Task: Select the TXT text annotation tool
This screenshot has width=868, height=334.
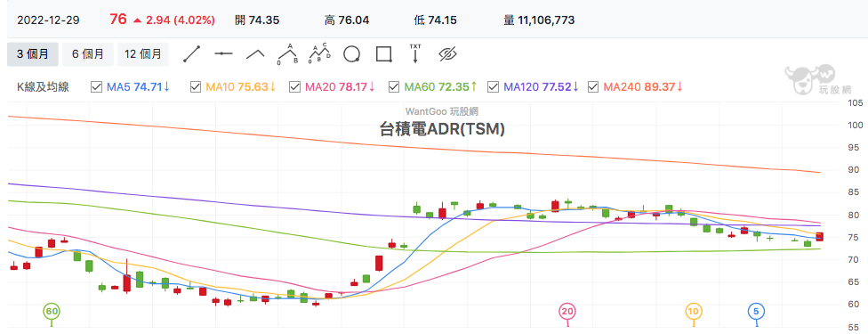Action: (x=415, y=53)
